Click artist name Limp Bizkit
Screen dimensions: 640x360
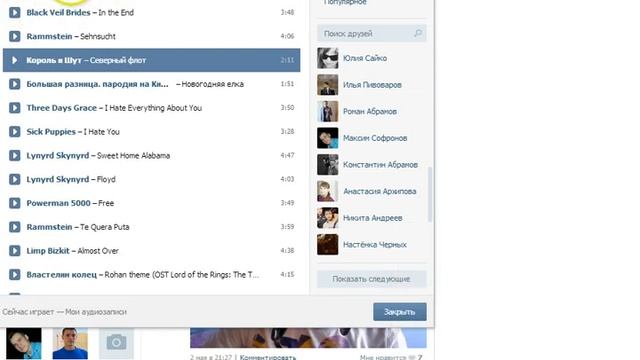[48, 251]
